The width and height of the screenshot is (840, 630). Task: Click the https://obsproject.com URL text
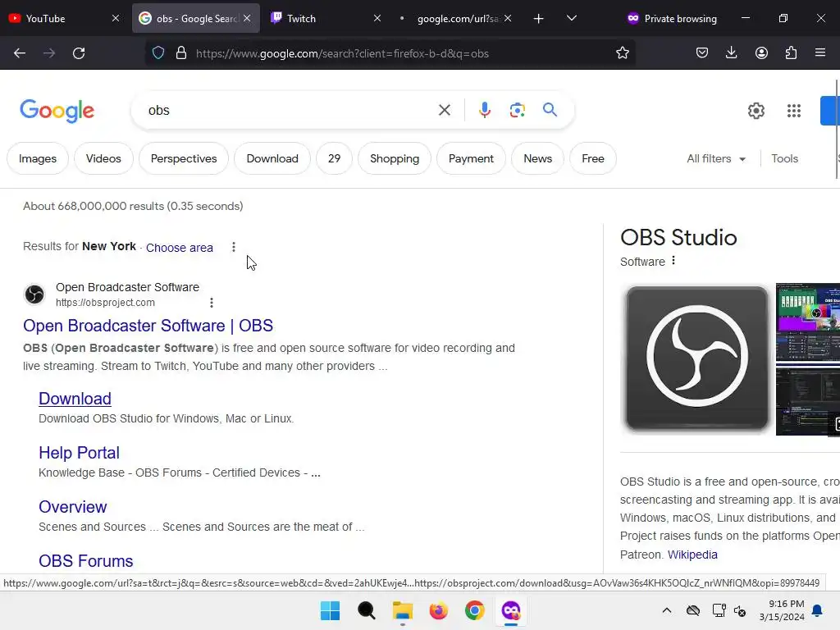click(x=106, y=302)
